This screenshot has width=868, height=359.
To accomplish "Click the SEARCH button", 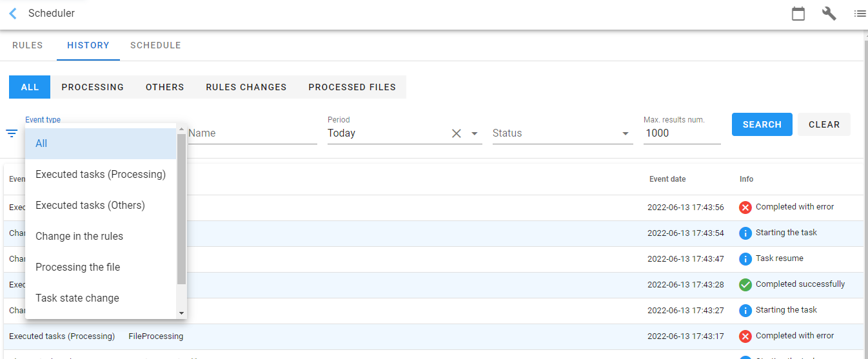I will point(762,124).
